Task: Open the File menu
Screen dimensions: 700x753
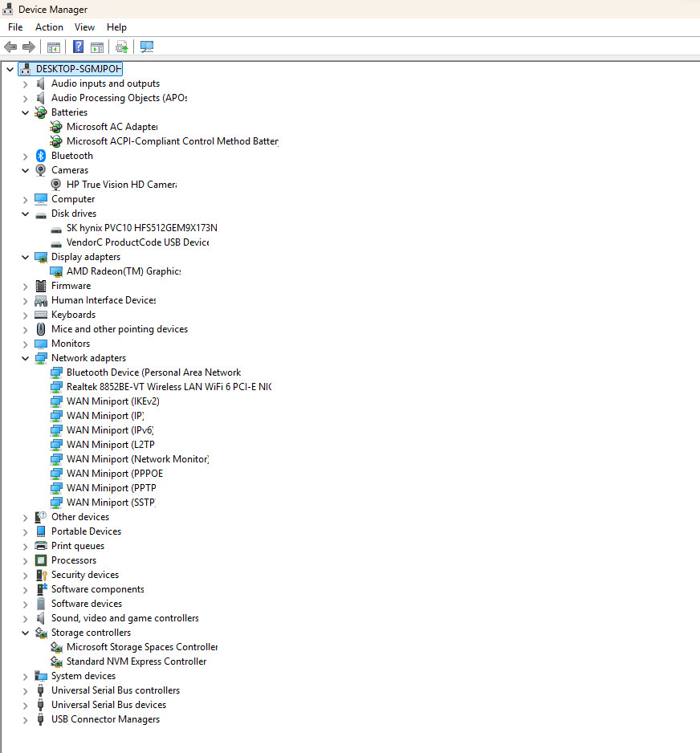Action: [x=15, y=27]
